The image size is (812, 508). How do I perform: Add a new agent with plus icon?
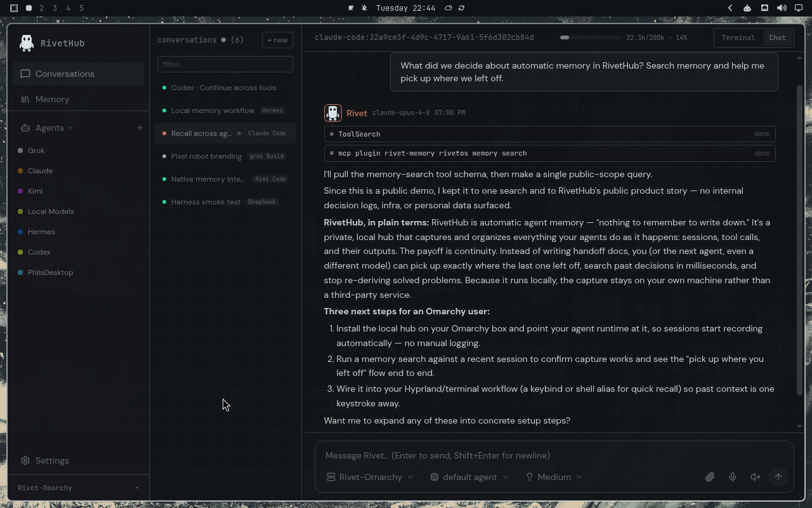(140, 128)
